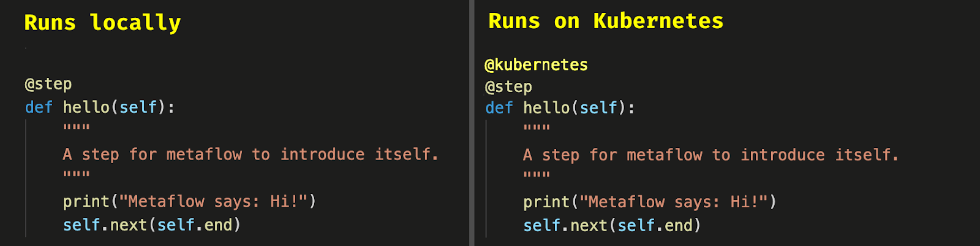
Task: Click print statement in left pane
Action: (x=189, y=201)
